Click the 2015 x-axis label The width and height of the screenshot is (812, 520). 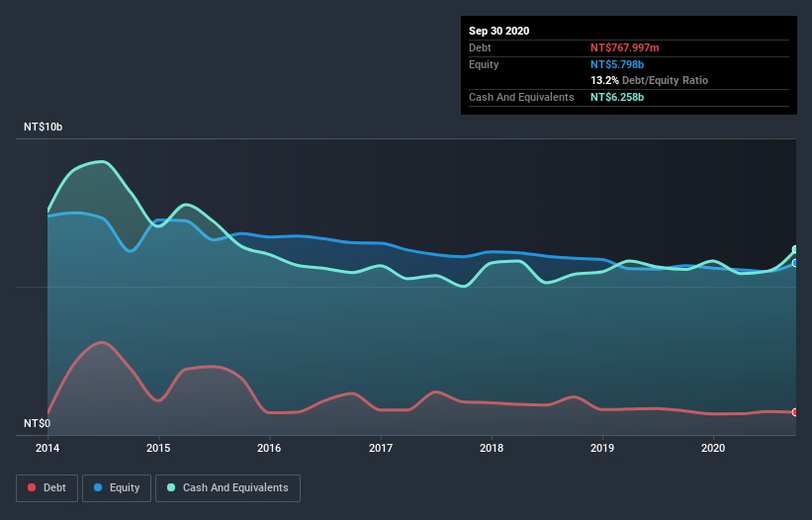click(x=158, y=448)
